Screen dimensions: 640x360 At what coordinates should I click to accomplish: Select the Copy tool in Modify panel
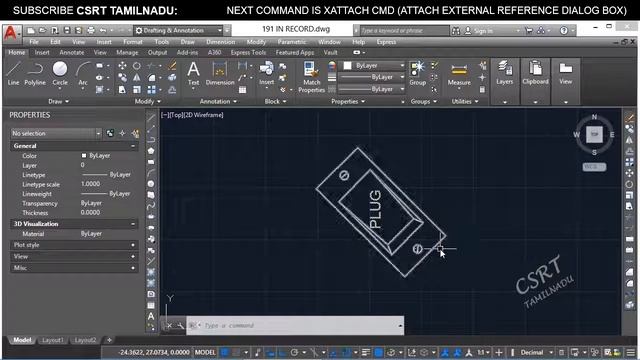[x=122, y=78]
